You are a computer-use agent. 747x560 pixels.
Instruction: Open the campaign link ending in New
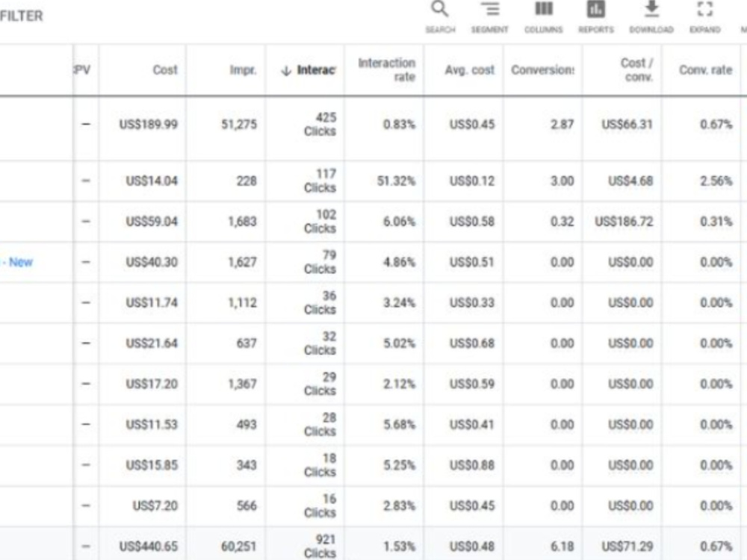tap(17, 262)
